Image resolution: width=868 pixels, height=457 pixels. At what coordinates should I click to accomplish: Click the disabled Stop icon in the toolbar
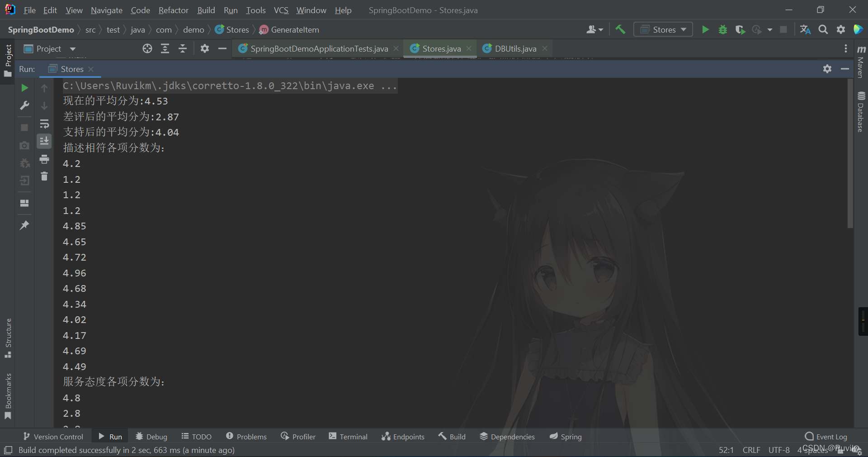coord(783,29)
